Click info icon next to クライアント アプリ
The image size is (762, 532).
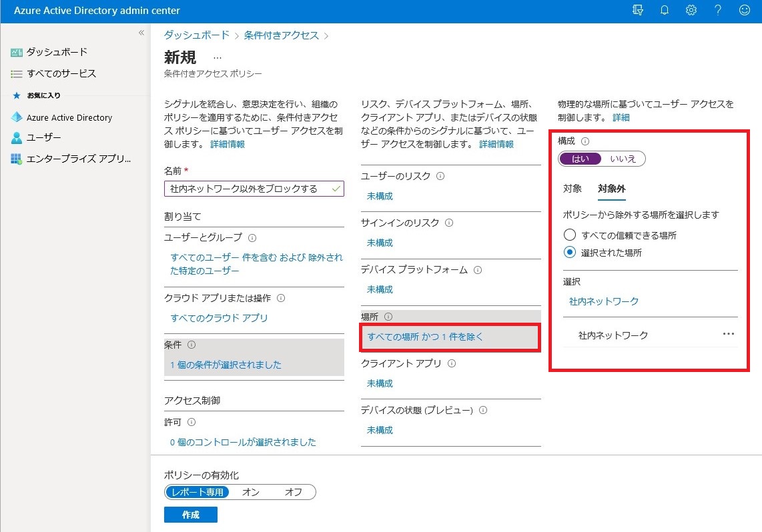click(452, 363)
